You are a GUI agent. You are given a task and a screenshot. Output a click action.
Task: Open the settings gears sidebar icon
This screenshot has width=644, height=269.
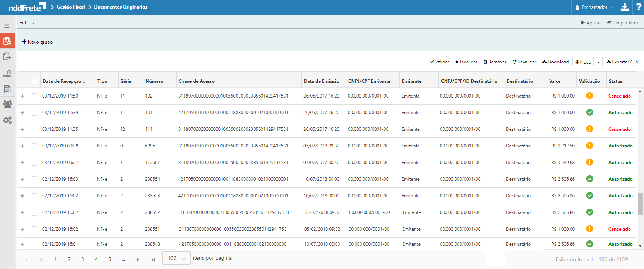[x=7, y=120]
